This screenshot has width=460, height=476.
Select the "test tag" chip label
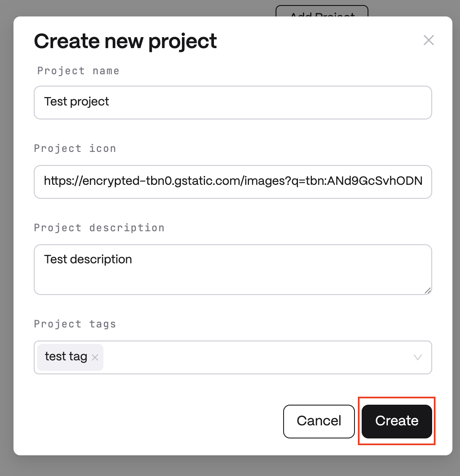pos(66,357)
